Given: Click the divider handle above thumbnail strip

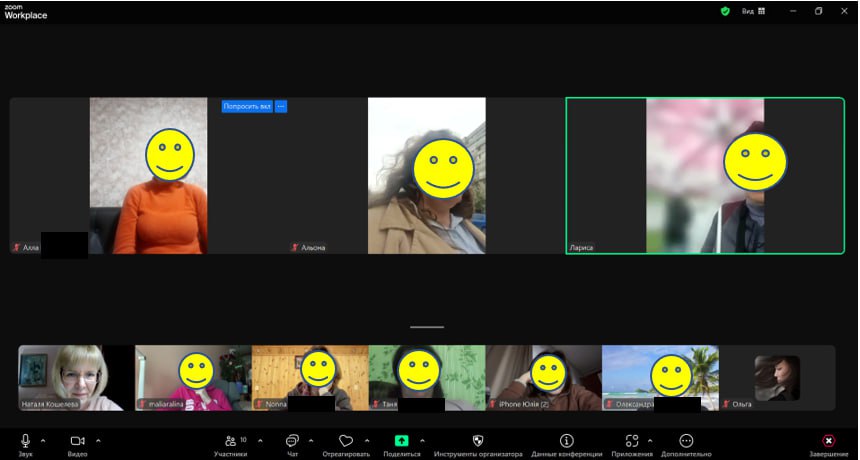Looking at the screenshot, I should (427, 327).
